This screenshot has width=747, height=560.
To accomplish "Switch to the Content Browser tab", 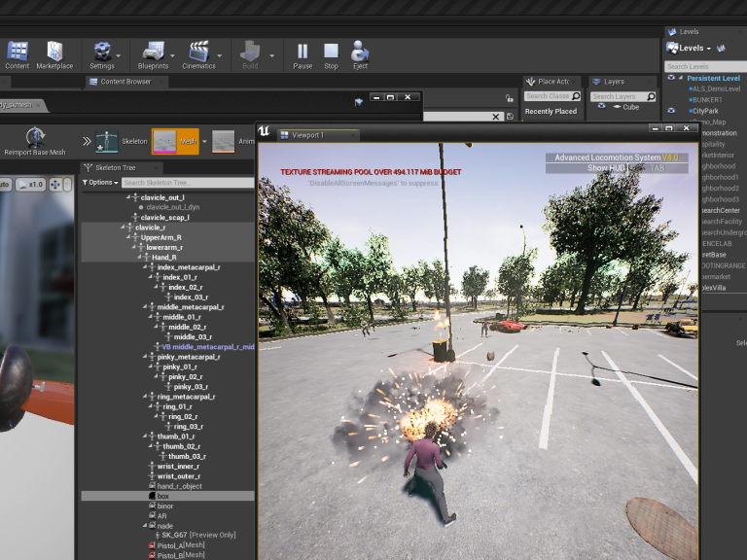I will point(125,82).
